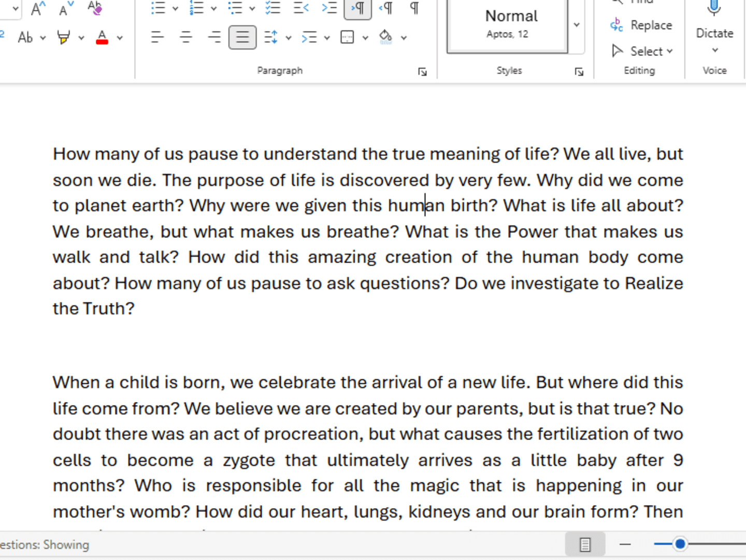
Task: Expand the shading color dropdown arrow
Action: [404, 38]
